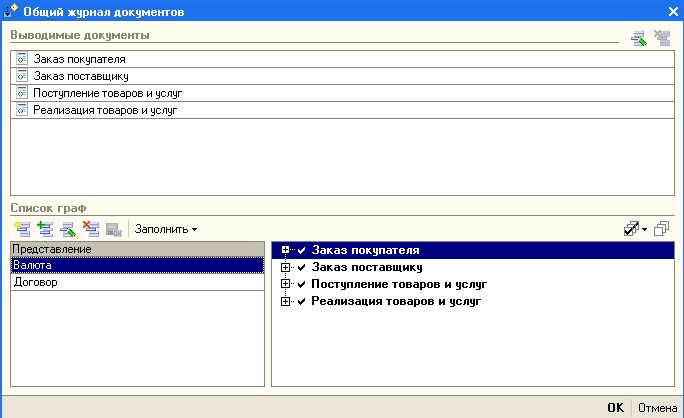The height and width of the screenshot is (418, 684).
Task: Expand the Заказ поставщику tree node
Action: point(286,267)
